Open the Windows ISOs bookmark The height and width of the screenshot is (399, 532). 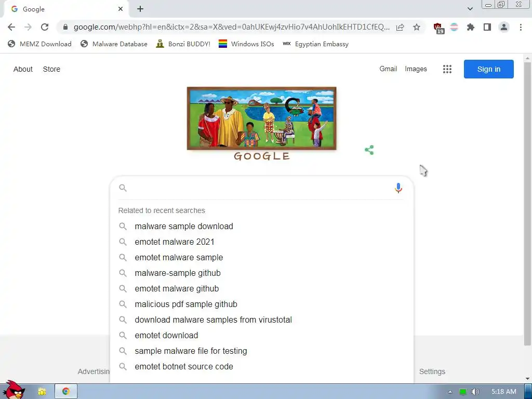[246, 44]
